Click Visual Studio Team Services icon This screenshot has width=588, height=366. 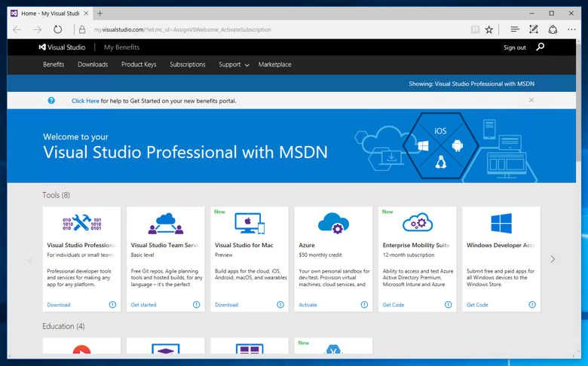[x=166, y=224]
